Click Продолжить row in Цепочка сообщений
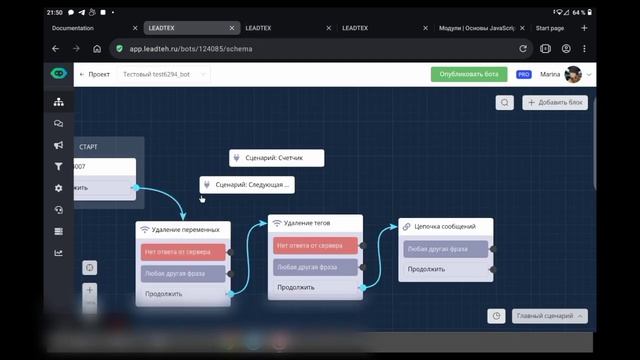 click(446, 269)
